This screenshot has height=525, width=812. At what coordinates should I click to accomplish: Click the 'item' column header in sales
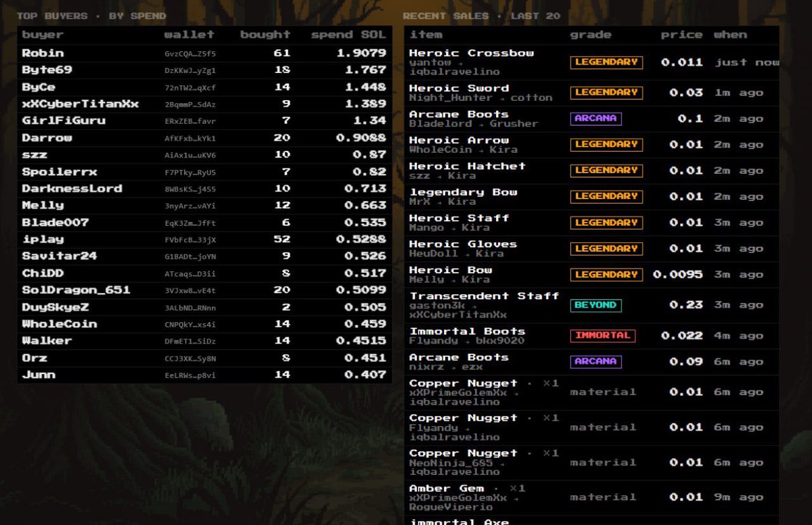tap(426, 35)
